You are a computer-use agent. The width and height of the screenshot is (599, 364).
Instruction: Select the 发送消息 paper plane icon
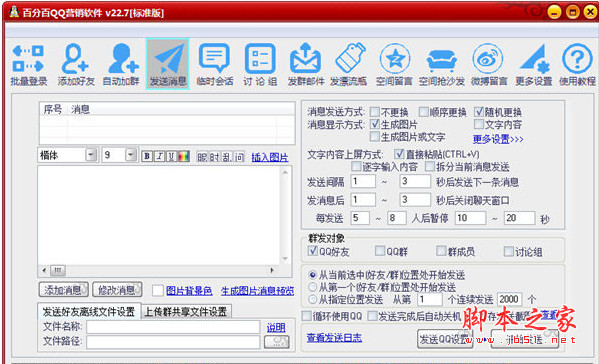point(167,64)
